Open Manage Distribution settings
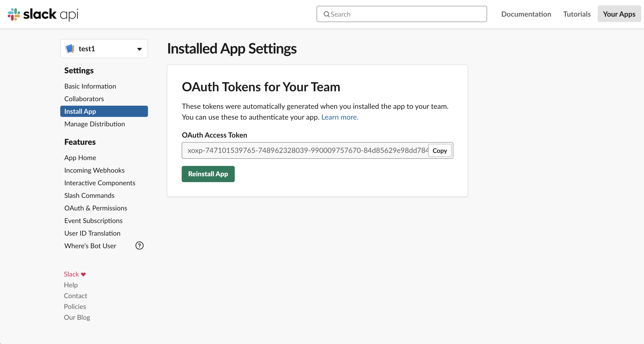 94,124
